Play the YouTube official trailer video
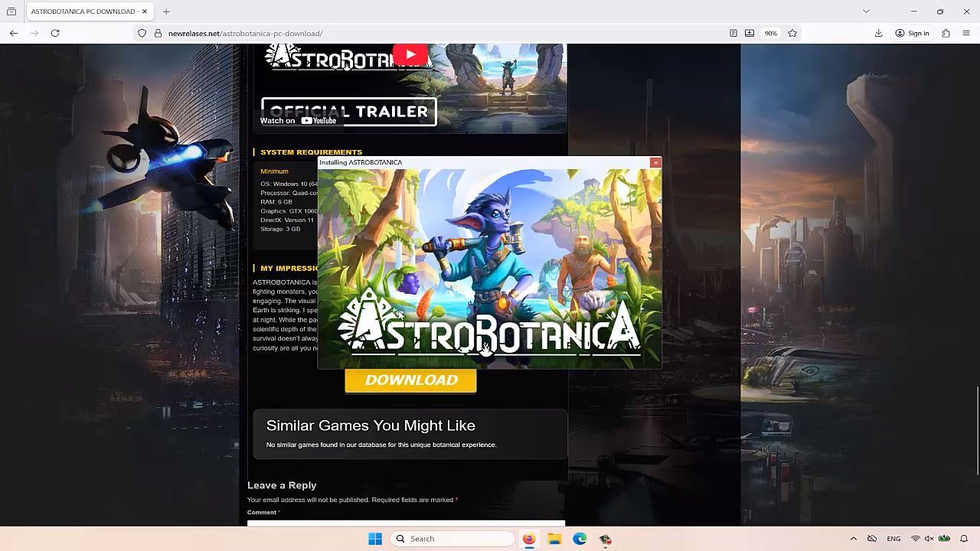980x551 pixels. pos(410,54)
